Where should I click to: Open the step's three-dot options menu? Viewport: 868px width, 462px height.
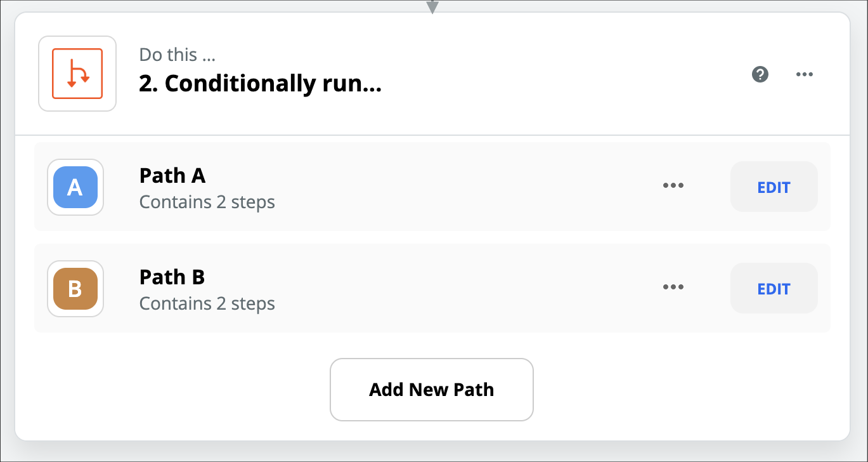click(804, 74)
